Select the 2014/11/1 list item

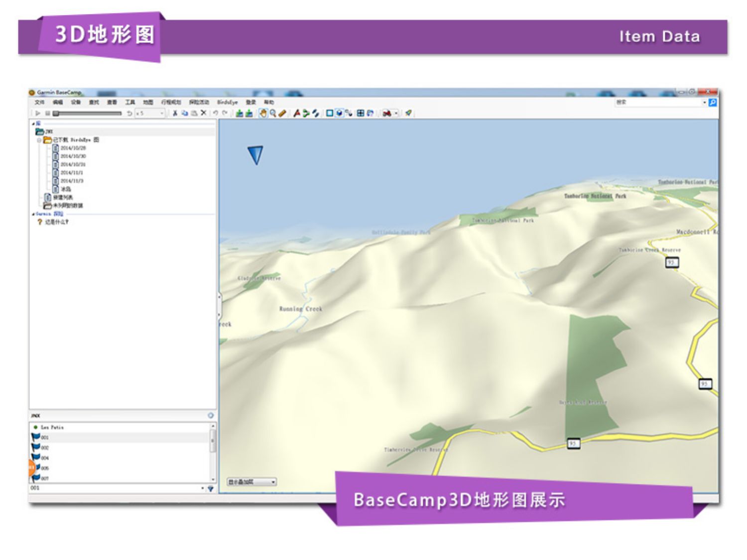[68, 173]
